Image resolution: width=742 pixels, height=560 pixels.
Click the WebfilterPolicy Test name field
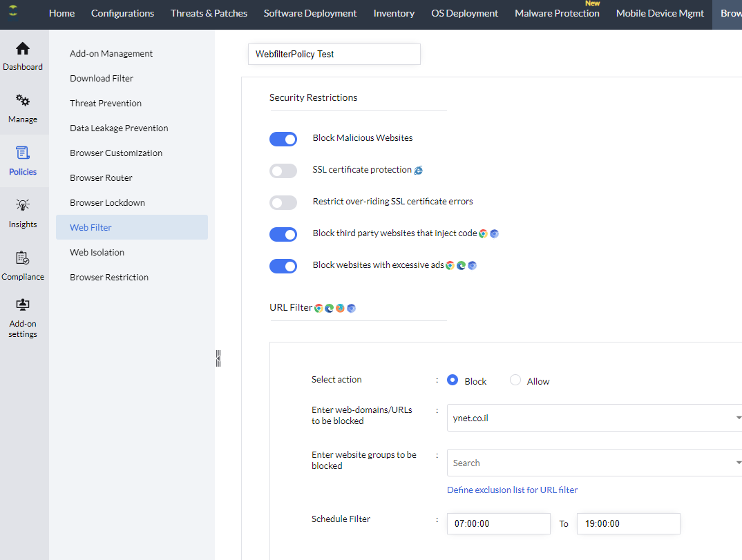[x=334, y=54]
